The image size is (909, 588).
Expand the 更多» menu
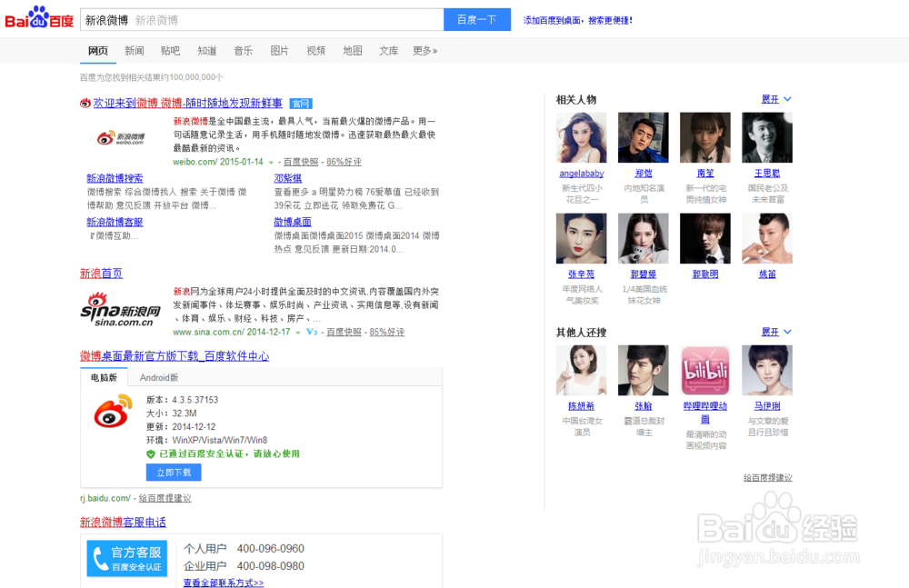425,51
